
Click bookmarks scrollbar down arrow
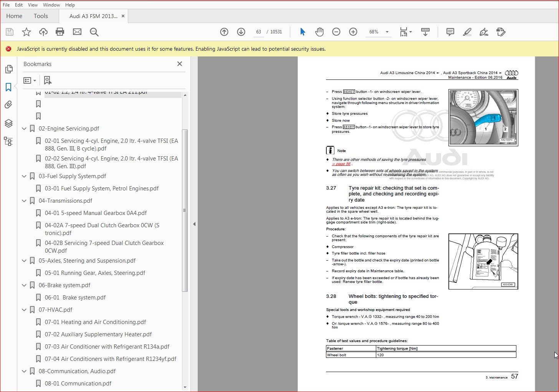(x=185, y=387)
